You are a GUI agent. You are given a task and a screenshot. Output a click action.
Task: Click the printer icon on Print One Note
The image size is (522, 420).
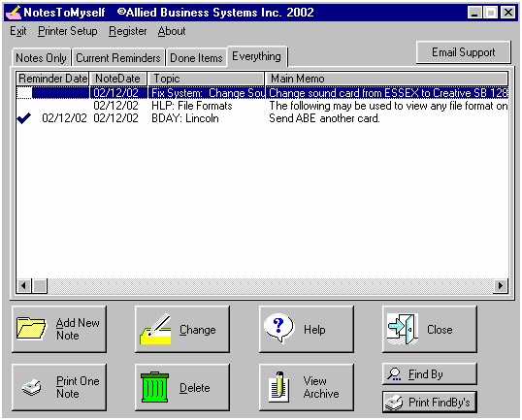[x=31, y=387]
